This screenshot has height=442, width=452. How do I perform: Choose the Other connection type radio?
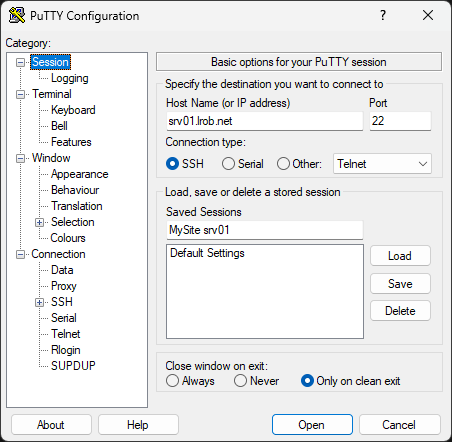[x=283, y=164]
